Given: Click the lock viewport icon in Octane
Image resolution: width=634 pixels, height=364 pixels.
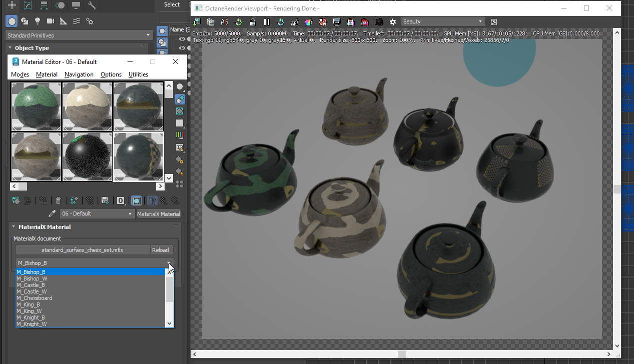Looking at the screenshot, I should [x=253, y=22].
